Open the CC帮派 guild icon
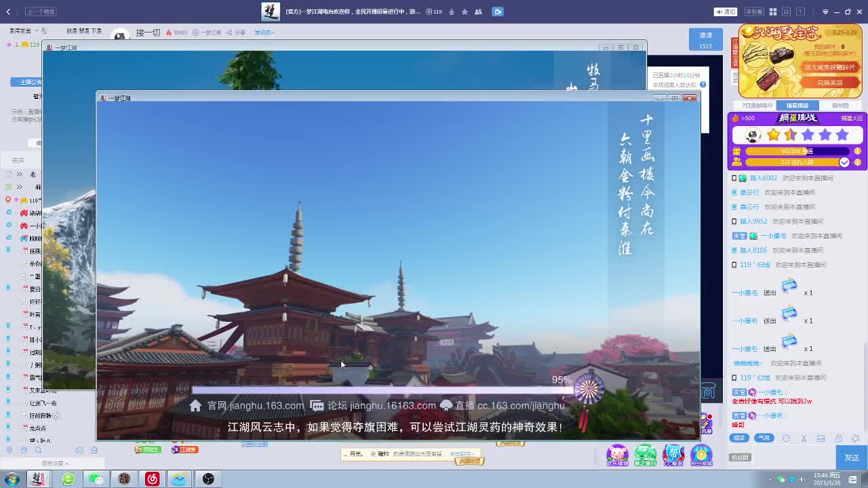Image resolution: width=868 pixels, height=488 pixels. pyautogui.click(x=673, y=455)
